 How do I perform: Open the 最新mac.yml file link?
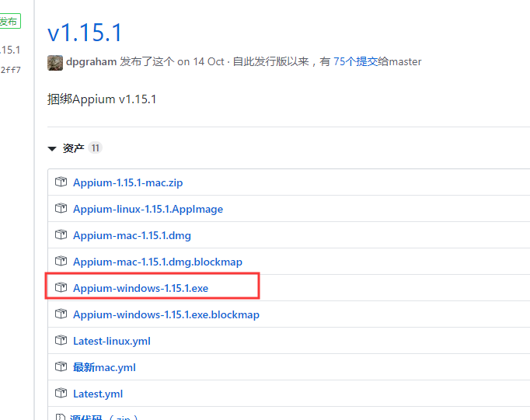point(104,367)
